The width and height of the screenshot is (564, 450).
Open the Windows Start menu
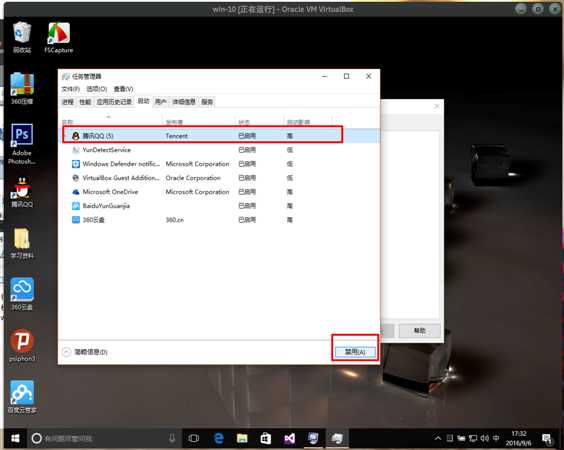coord(15,438)
